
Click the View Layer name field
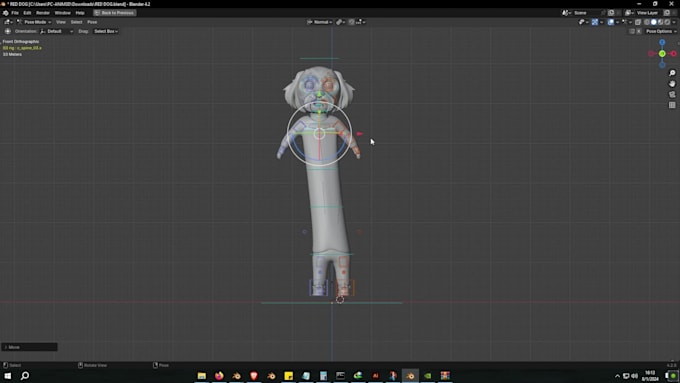point(647,13)
